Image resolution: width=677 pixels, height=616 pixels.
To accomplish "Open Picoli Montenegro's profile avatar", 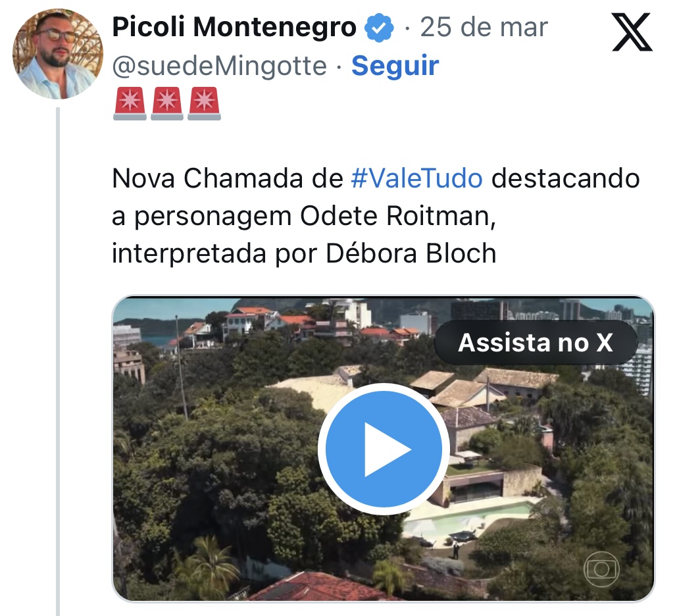I will 58,54.
